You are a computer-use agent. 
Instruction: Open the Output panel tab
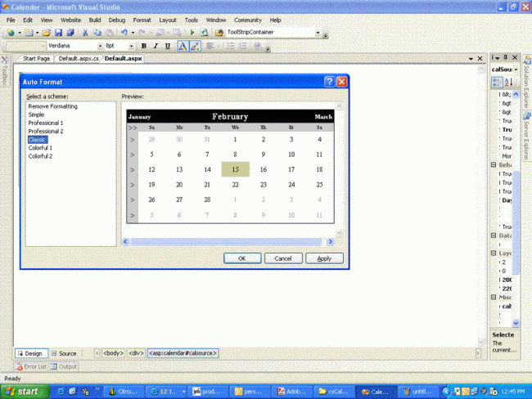[64, 366]
